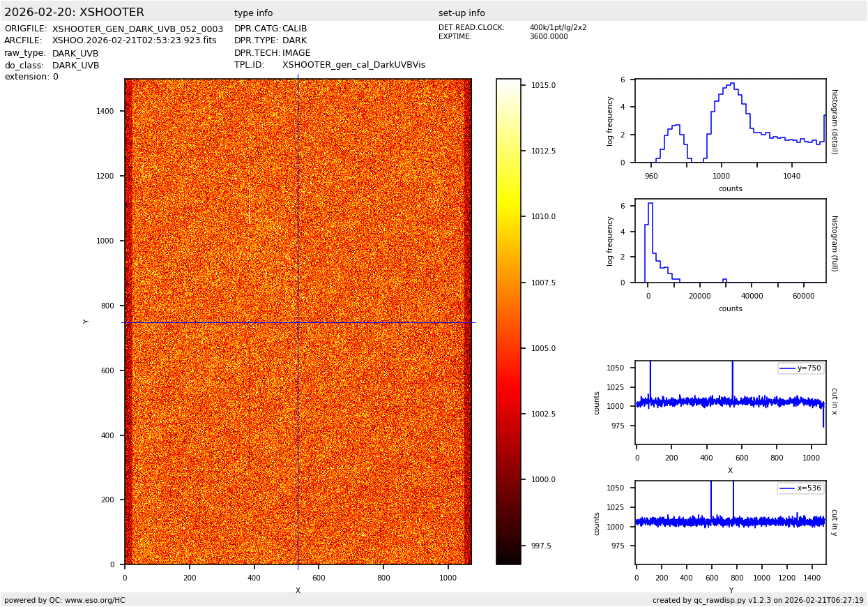Click the qc_rawdisp.py creation text in footer
Screen dimensions: 868x607
click(x=758, y=600)
